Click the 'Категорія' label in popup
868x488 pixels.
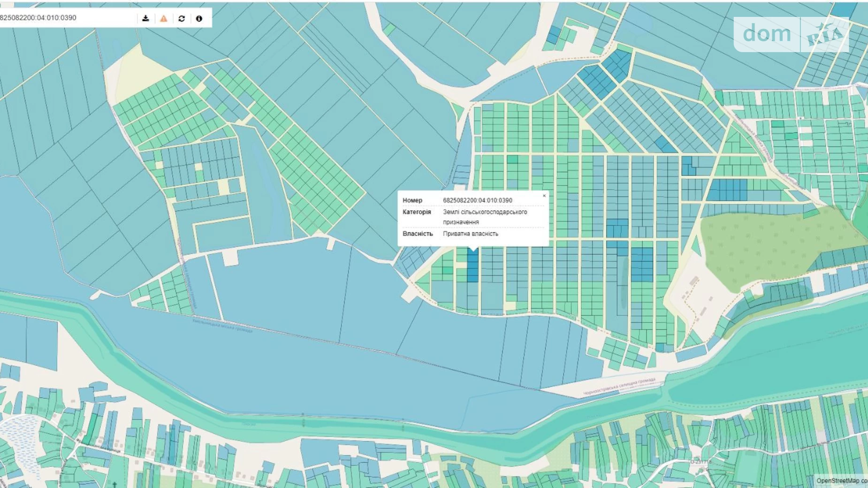point(417,212)
